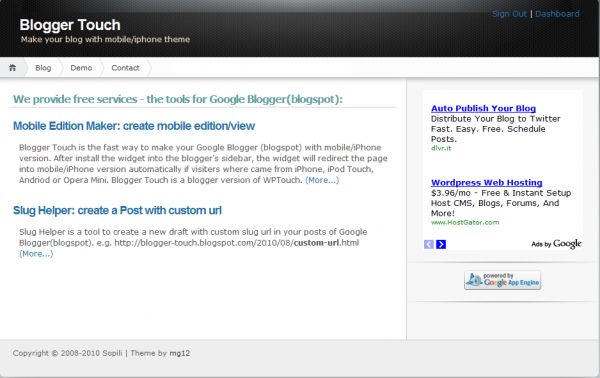Open the Demo navigation tab

click(x=81, y=68)
